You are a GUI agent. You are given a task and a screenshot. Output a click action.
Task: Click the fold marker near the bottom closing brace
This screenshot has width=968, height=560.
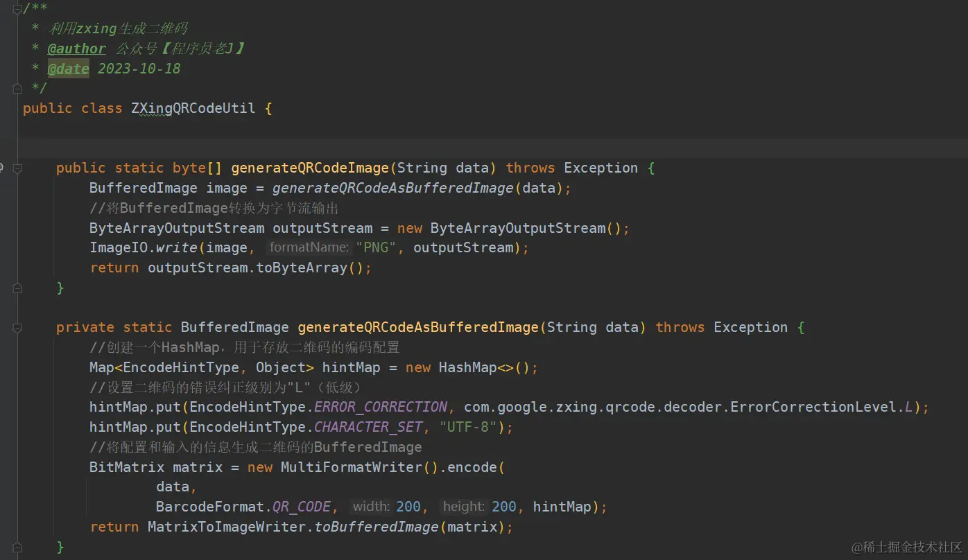click(x=17, y=547)
